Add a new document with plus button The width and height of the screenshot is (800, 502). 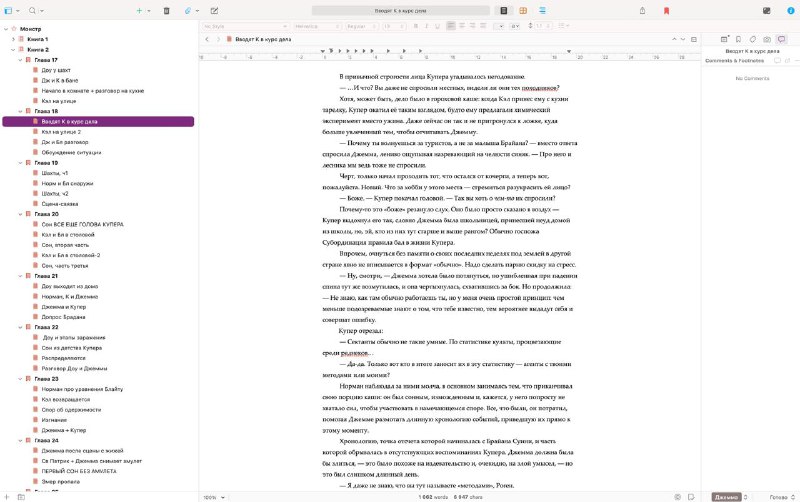(x=139, y=11)
